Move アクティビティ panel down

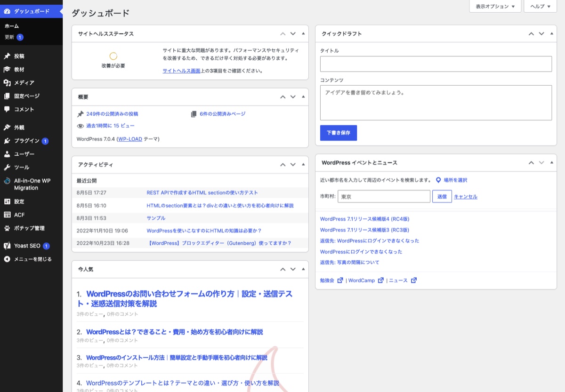click(x=293, y=165)
